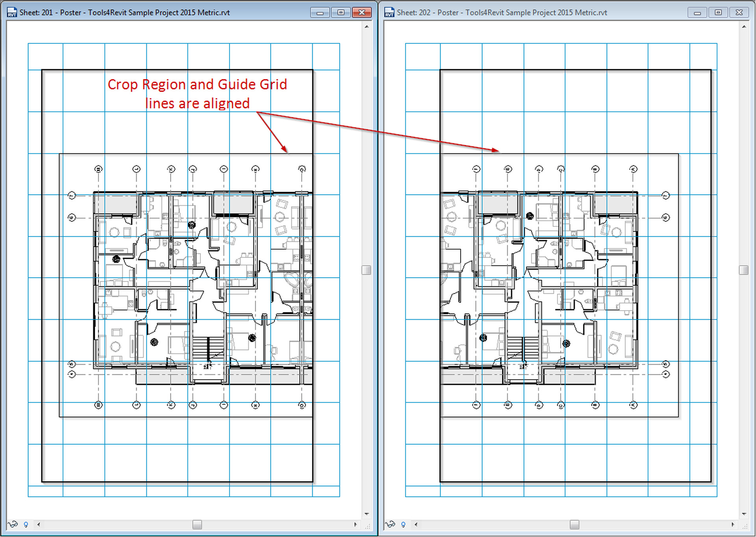
Task: Click the left arrow of Sheet 202 horizontal scrollbar
Action: (415, 524)
